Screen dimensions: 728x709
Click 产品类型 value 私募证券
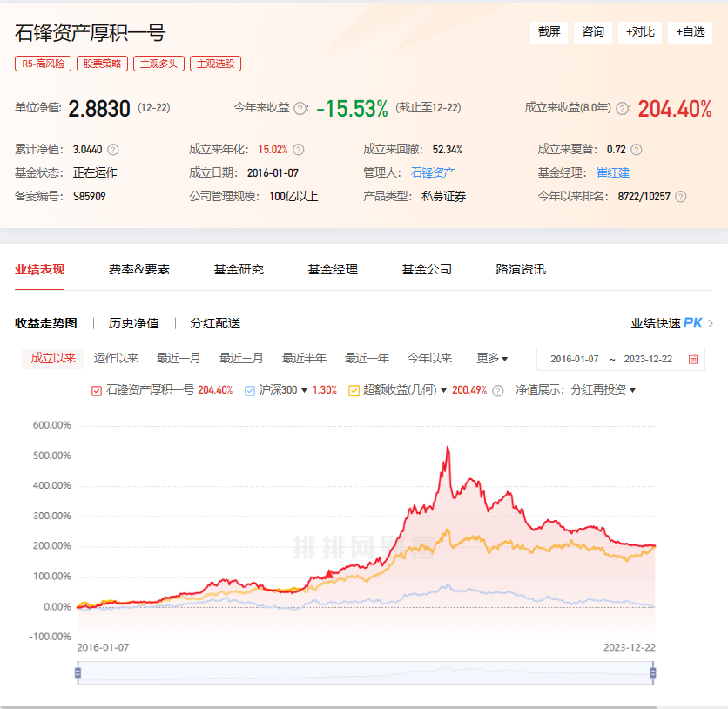[x=443, y=196]
